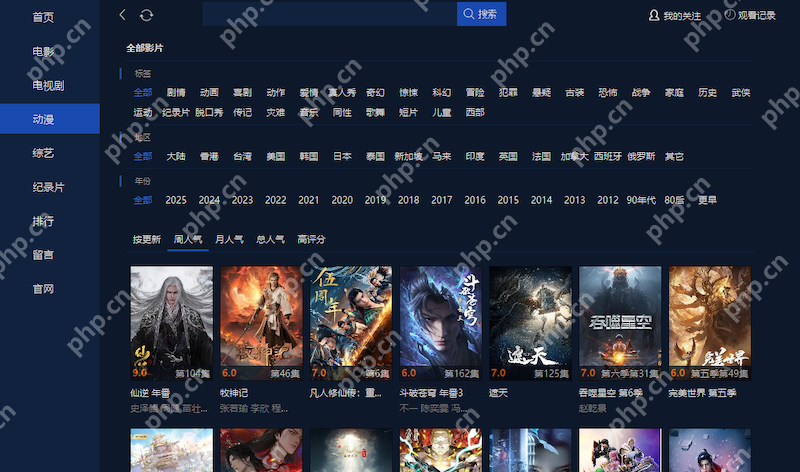Click into the search input field

tap(328, 14)
